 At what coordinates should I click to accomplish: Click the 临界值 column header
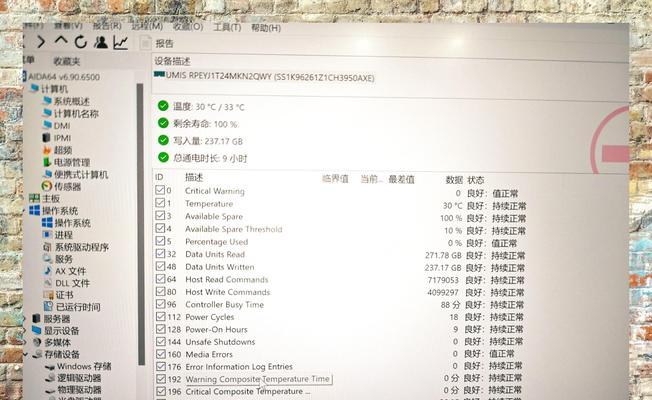[335, 179]
